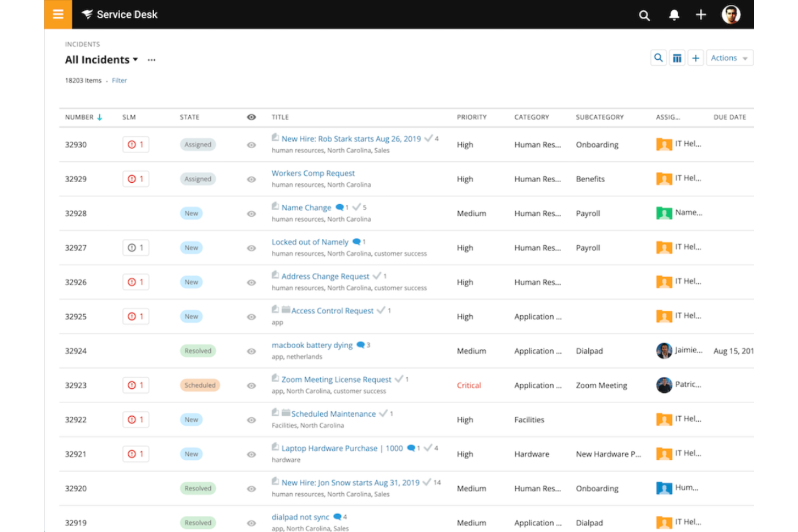Click the paperclip attachment icon on Name Change
Screen dimensions: 798x532
(x=274, y=206)
